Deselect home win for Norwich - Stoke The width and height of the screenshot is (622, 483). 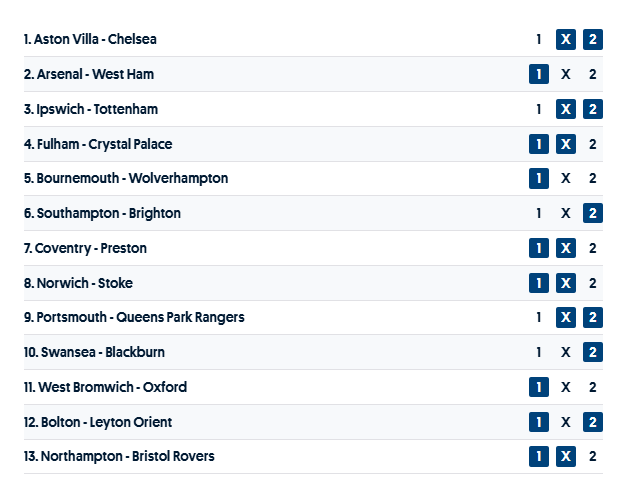pos(539,283)
